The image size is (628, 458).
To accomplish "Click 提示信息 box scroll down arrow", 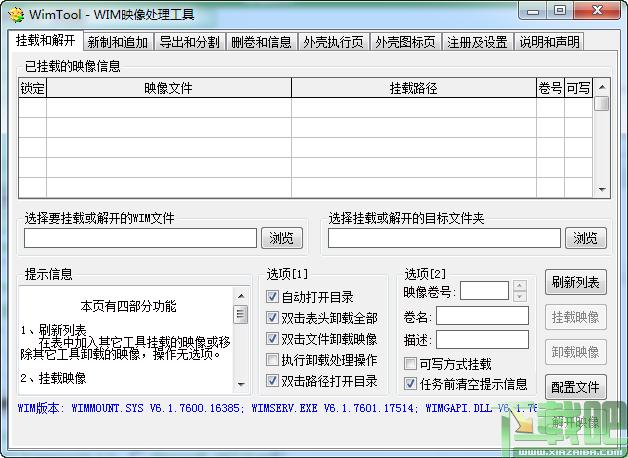I will 241,384.
